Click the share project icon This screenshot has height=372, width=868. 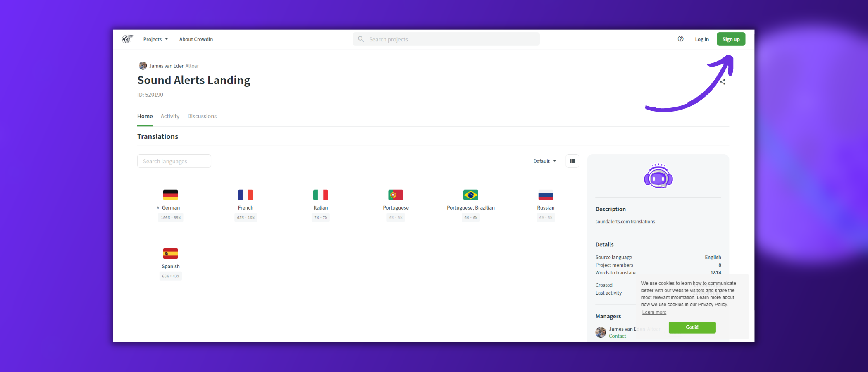[723, 82]
